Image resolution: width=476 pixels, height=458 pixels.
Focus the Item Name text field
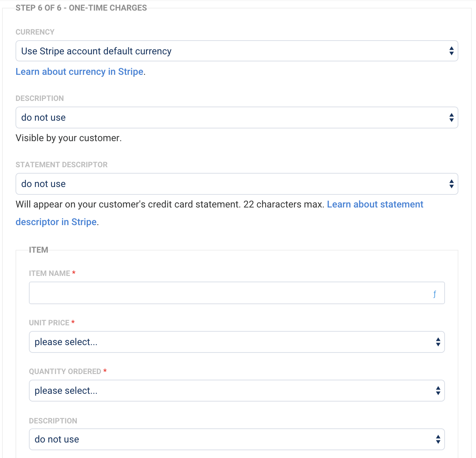pyautogui.click(x=229, y=293)
